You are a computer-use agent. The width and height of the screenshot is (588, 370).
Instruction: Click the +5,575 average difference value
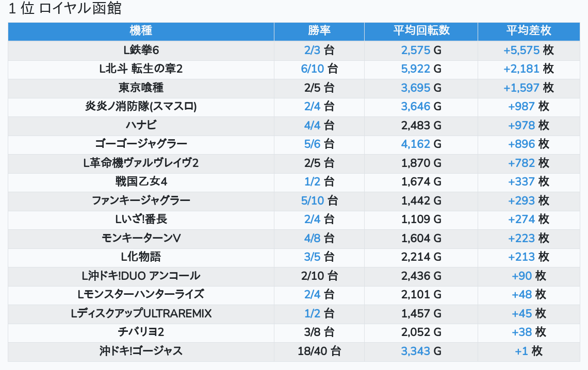[521, 50]
